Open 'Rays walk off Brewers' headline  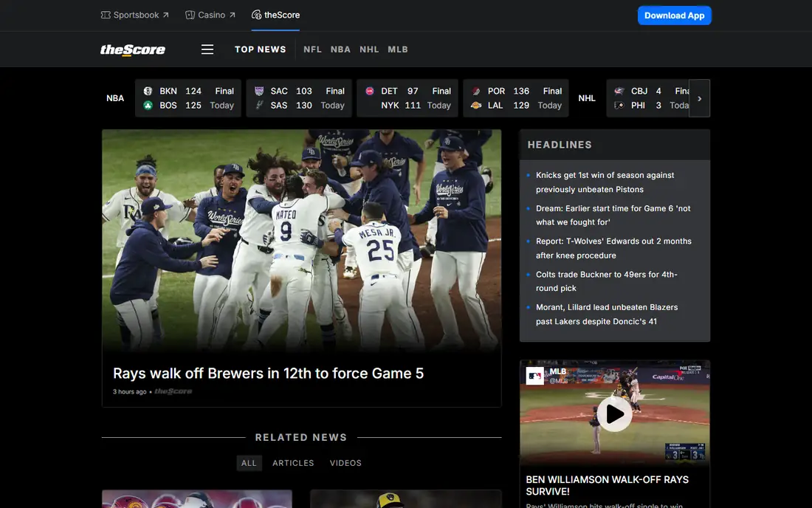268,374
